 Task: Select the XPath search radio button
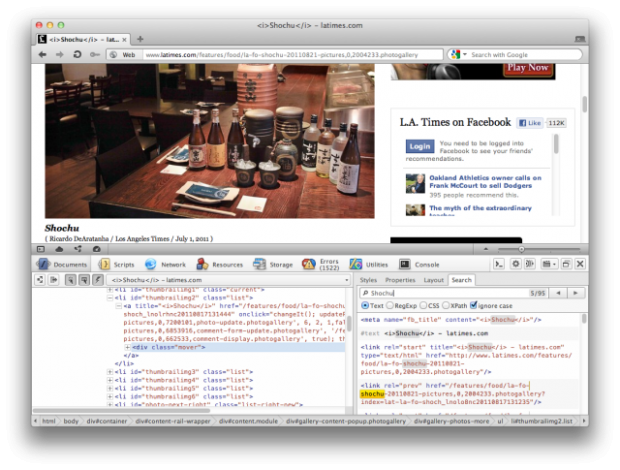[x=446, y=306]
